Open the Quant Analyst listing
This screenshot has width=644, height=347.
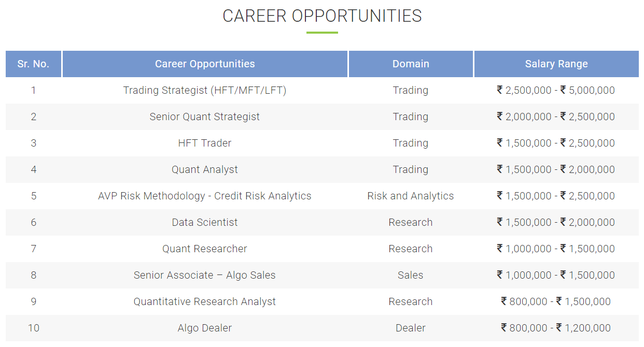click(205, 169)
